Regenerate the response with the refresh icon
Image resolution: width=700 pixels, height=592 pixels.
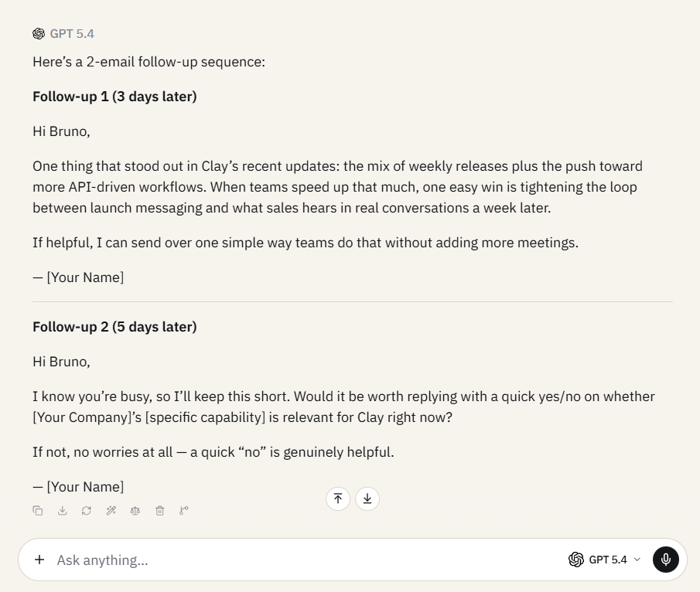coord(87,510)
